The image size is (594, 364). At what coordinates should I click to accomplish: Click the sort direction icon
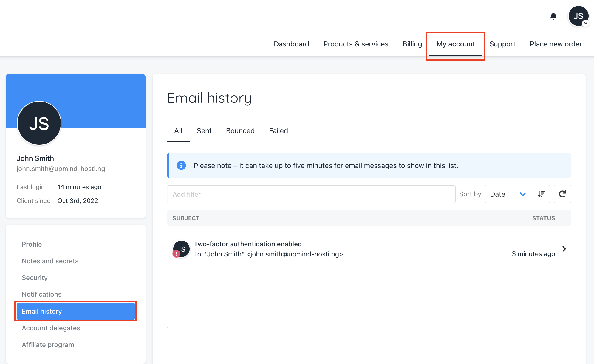541,194
